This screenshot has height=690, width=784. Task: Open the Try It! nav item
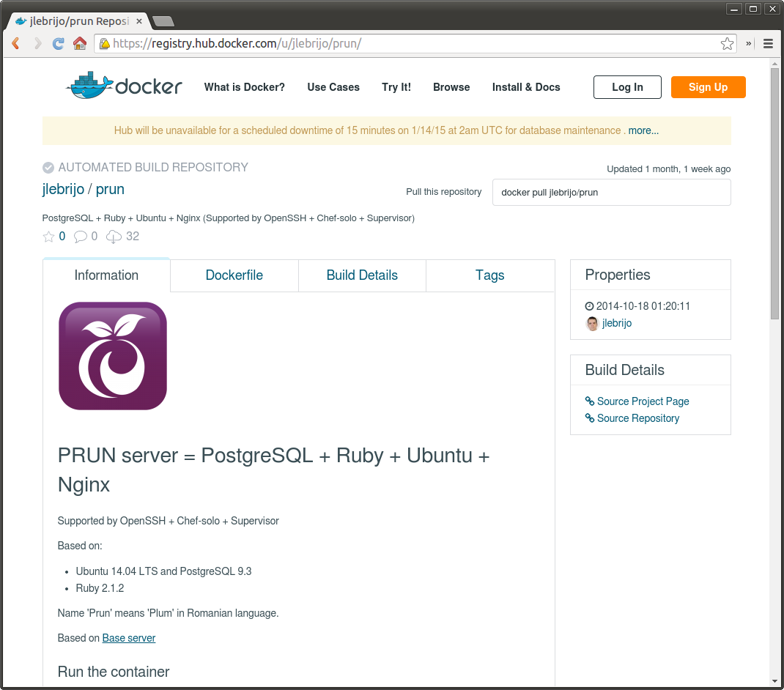tap(396, 87)
